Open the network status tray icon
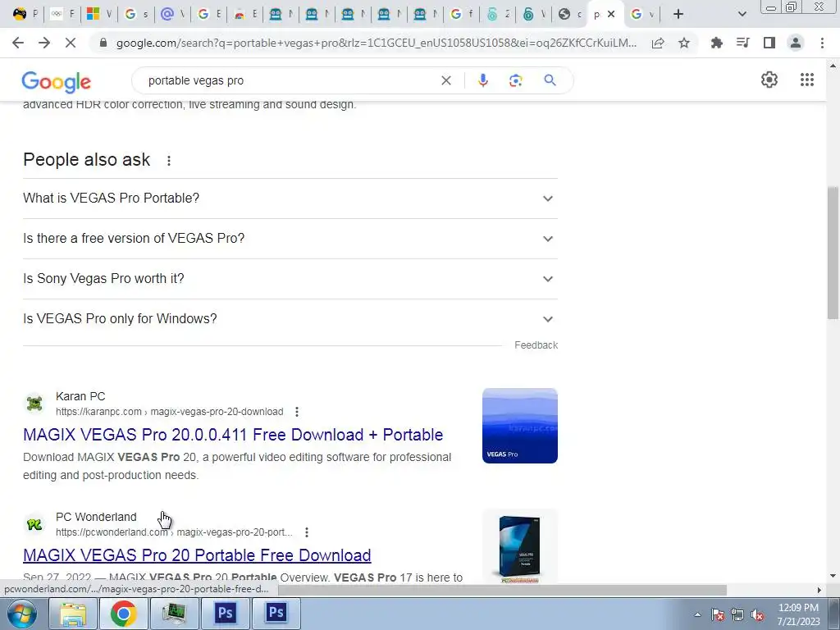The image size is (840, 630). (x=737, y=614)
